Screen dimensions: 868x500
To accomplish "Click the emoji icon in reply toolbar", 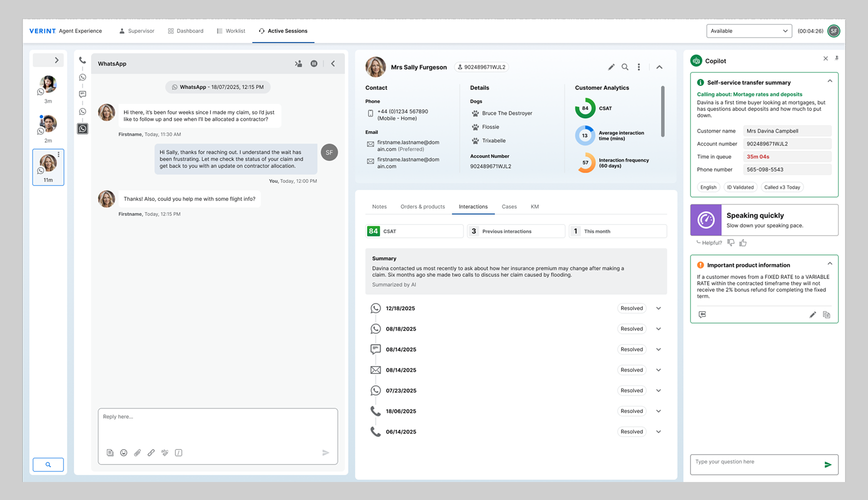I will pyautogui.click(x=123, y=452).
